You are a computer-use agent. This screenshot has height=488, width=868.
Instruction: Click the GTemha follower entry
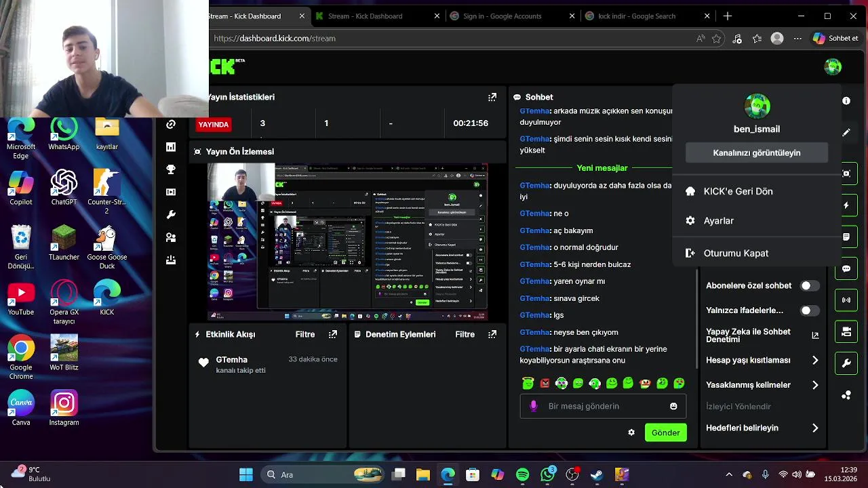pos(267,365)
